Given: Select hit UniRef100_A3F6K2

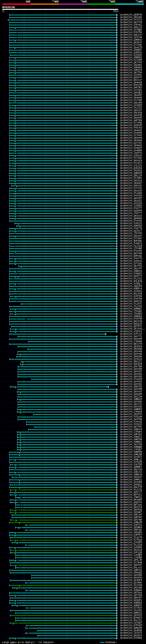Looking at the screenshot, I should [x=131, y=25].
